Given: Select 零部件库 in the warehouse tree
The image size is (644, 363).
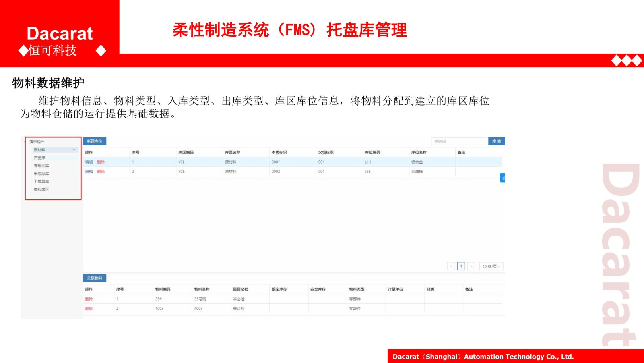Looking at the screenshot, I should [41, 166].
